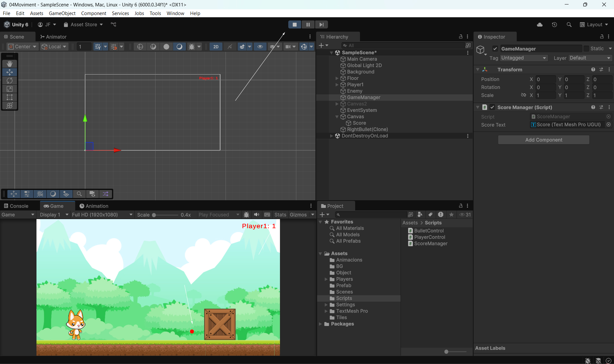Click the Pause button in play controls

(x=308, y=25)
